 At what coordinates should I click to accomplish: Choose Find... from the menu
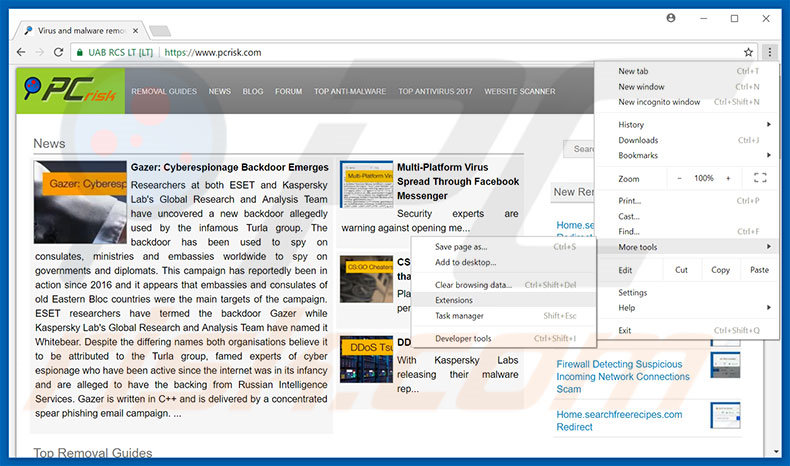click(x=686, y=231)
